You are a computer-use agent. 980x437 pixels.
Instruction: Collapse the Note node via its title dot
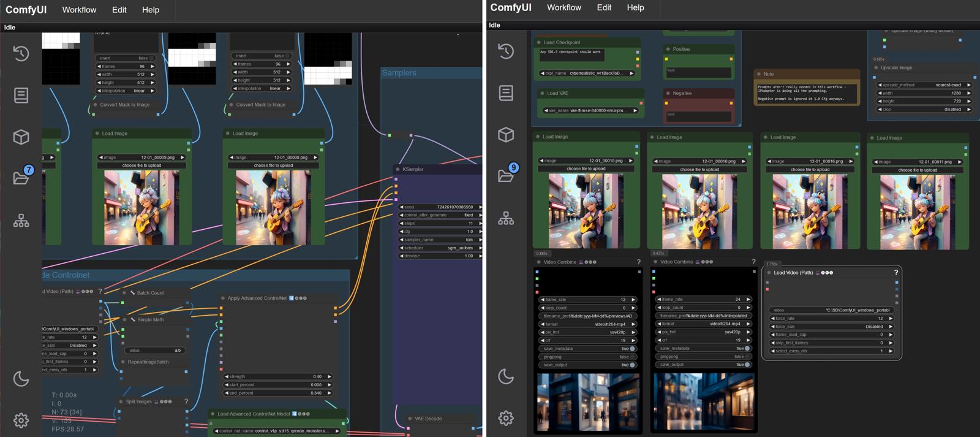[x=759, y=74]
